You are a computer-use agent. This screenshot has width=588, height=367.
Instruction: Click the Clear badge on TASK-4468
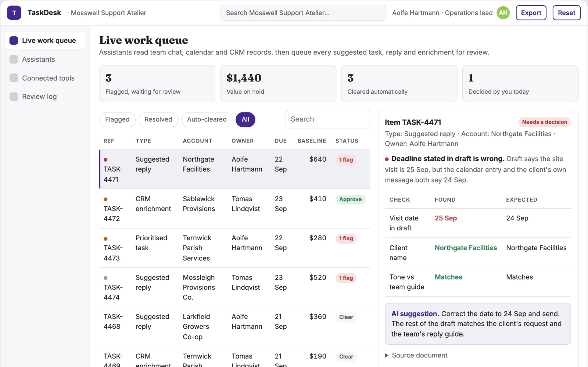346,317
